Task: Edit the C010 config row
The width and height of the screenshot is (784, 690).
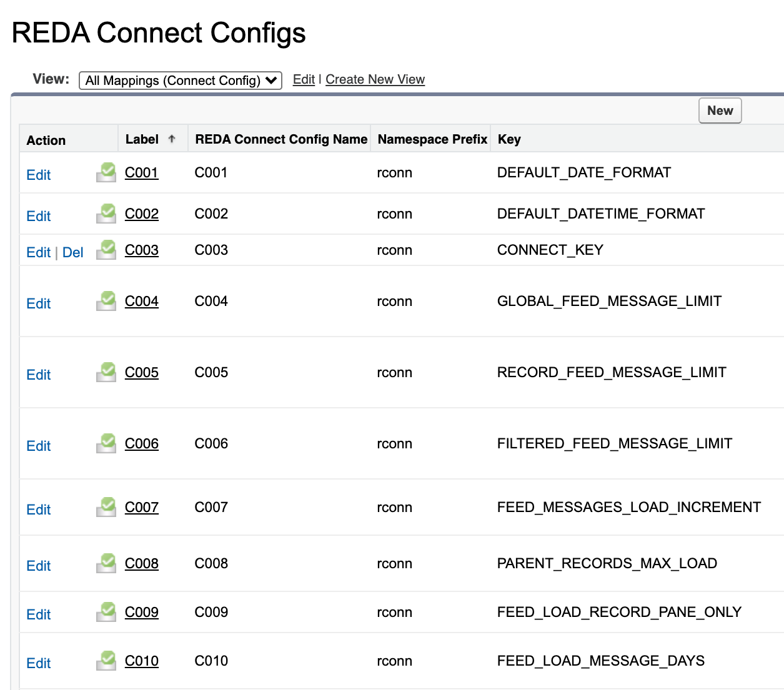Action: coord(39,663)
